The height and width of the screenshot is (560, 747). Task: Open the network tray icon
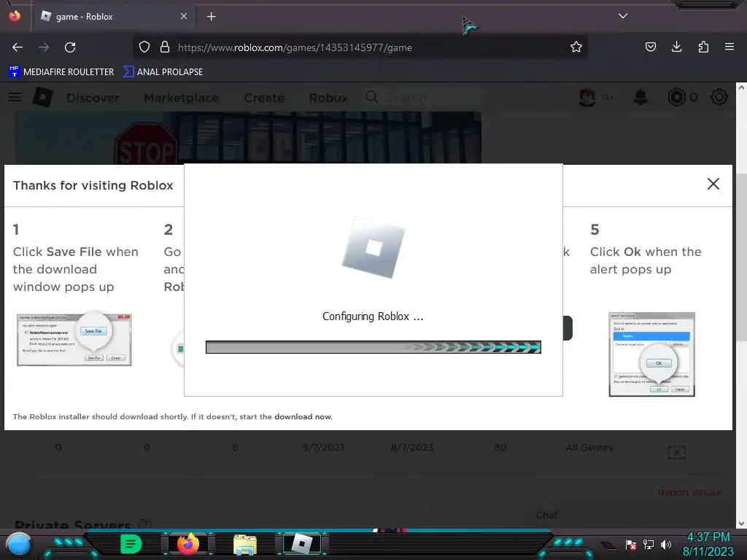point(649,545)
